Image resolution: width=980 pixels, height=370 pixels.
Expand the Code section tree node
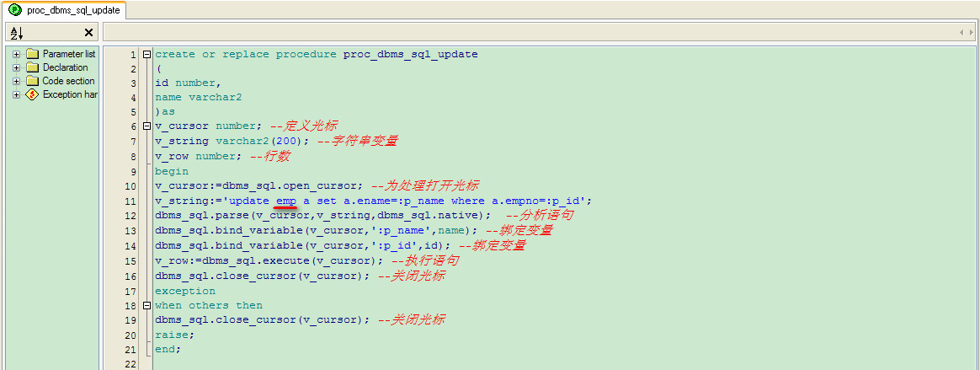click(x=16, y=82)
